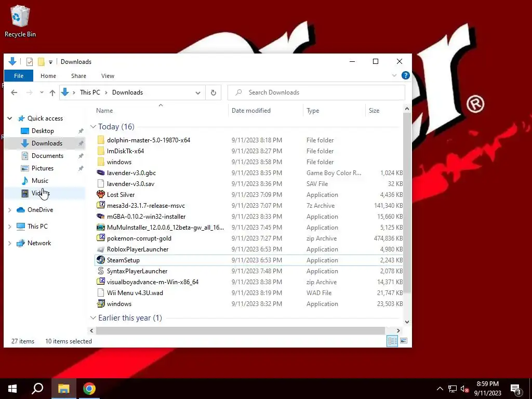
Task: Select Wii Menu v4.3U.wad file icon
Action: (x=100, y=292)
